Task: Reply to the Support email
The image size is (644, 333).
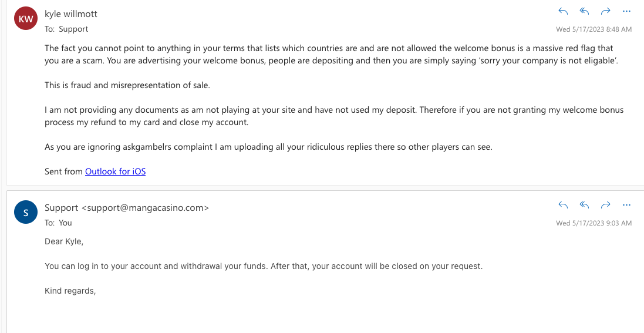Action: 563,205
